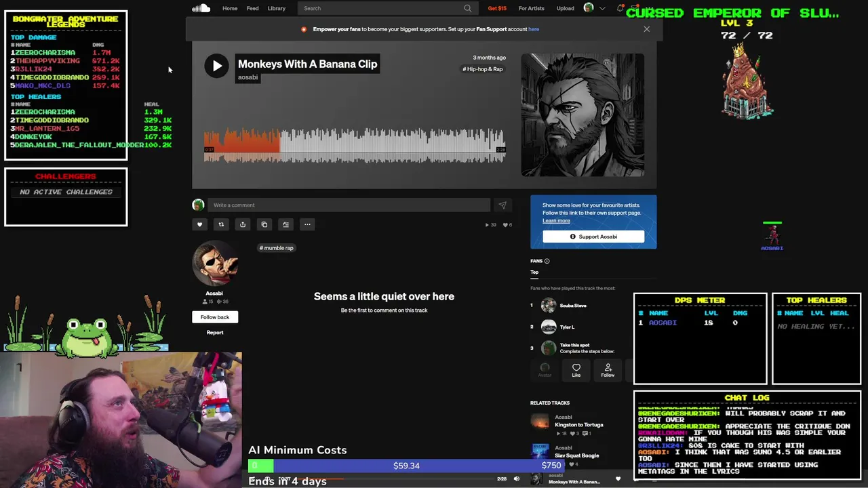Image resolution: width=868 pixels, height=488 pixels.
Task: Click the user avatar in header
Action: point(589,8)
